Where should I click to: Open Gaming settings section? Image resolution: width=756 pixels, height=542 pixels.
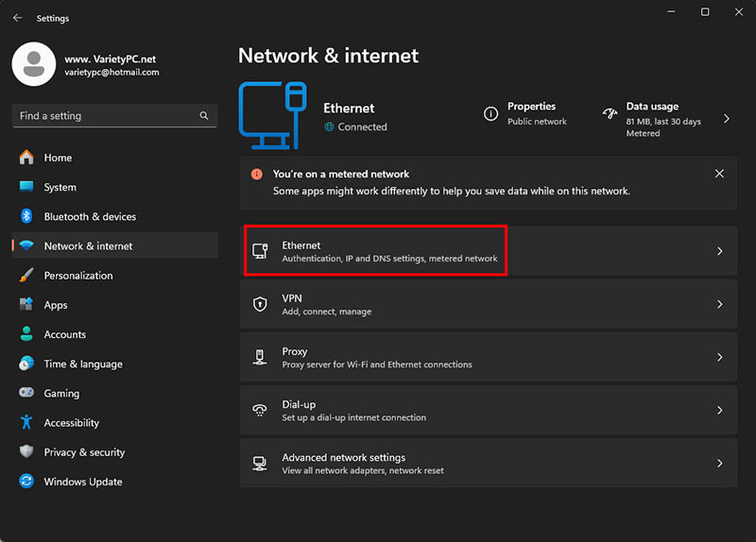(x=114, y=393)
